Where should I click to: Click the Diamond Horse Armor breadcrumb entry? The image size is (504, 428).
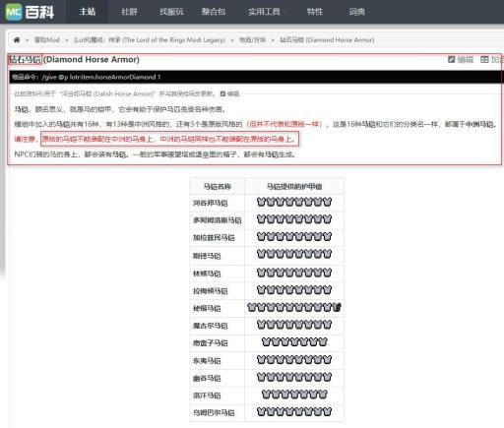click(327, 40)
